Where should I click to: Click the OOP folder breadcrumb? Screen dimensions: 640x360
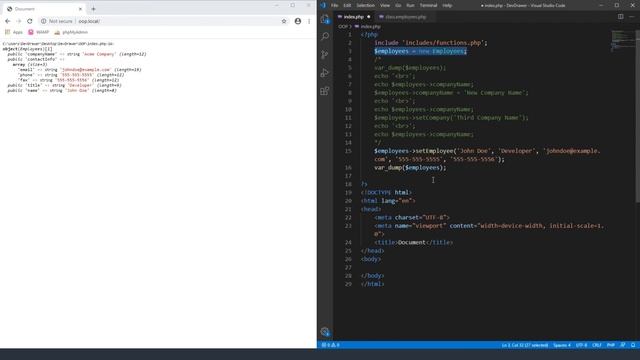[343, 27]
